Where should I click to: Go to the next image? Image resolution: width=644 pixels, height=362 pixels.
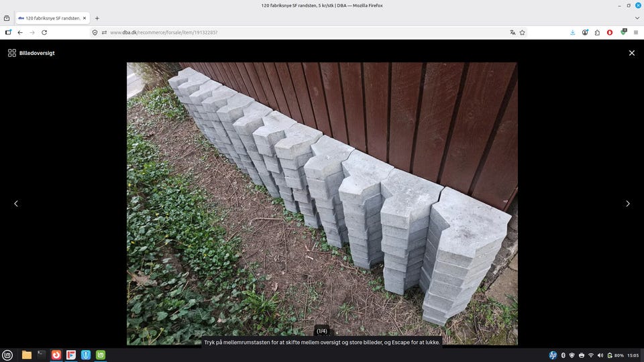click(628, 204)
